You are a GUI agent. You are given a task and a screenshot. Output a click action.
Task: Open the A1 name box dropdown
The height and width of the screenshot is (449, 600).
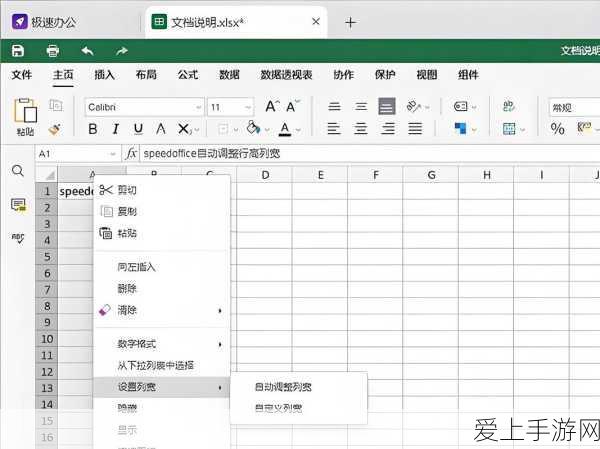tap(112, 154)
